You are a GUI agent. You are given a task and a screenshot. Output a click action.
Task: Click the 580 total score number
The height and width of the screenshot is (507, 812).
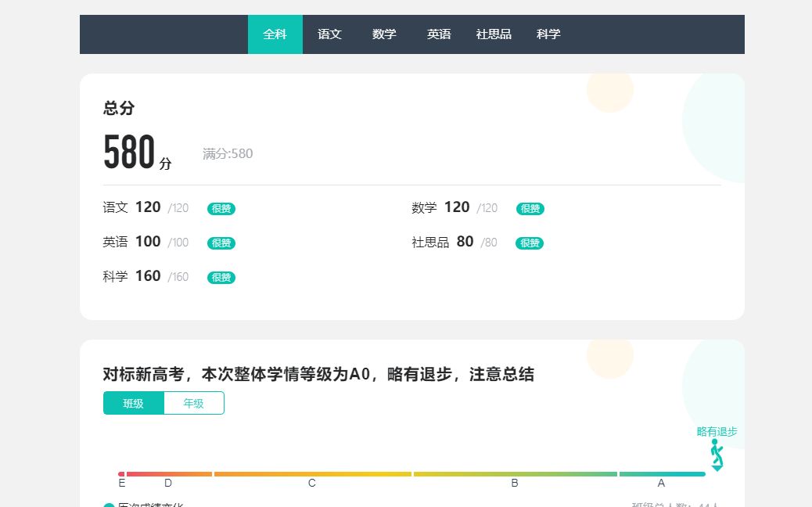(130, 153)
